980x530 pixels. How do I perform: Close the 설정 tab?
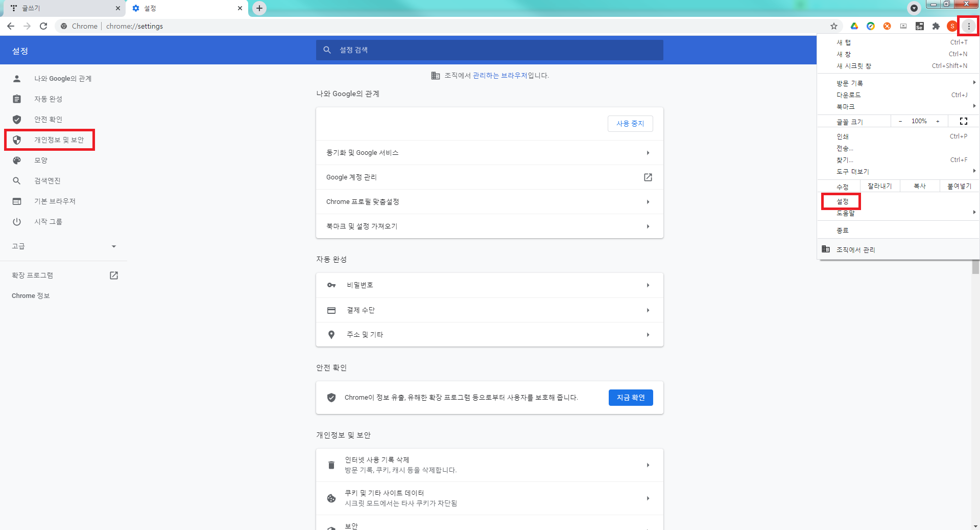click(x=240, y=8)
